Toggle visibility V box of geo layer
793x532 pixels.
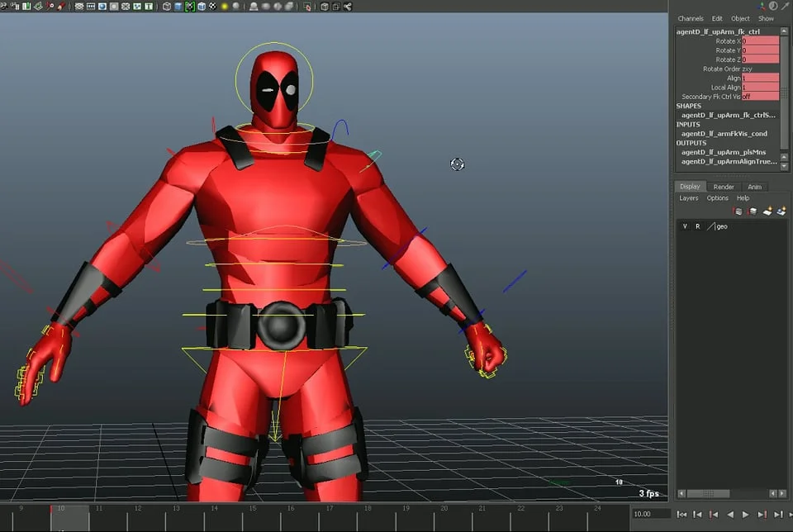pyautogui.click(x=685, y=226)
